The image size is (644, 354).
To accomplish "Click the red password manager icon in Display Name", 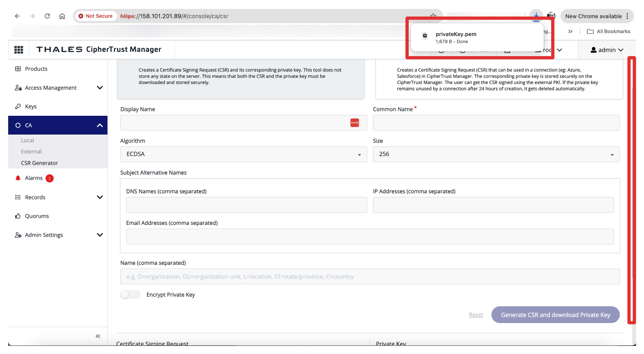I will coord(355,123).
